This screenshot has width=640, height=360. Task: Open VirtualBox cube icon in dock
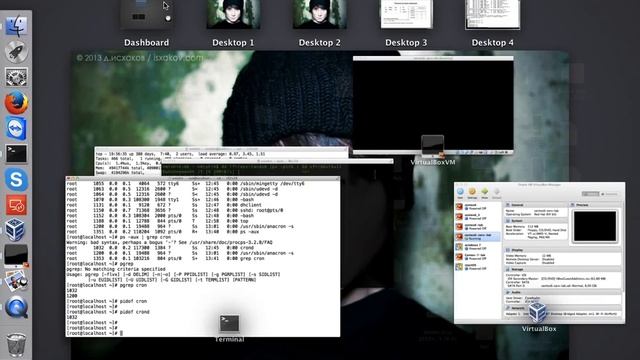(x=16, y=230)
